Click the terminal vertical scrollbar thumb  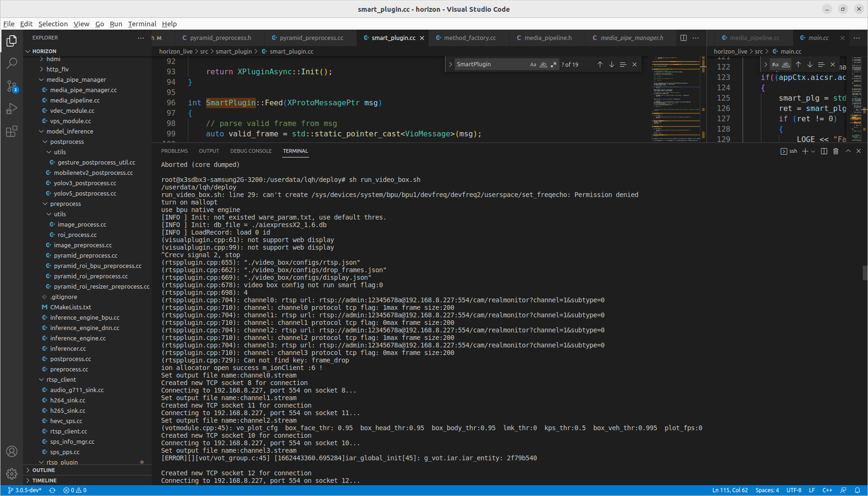[865, 273]
